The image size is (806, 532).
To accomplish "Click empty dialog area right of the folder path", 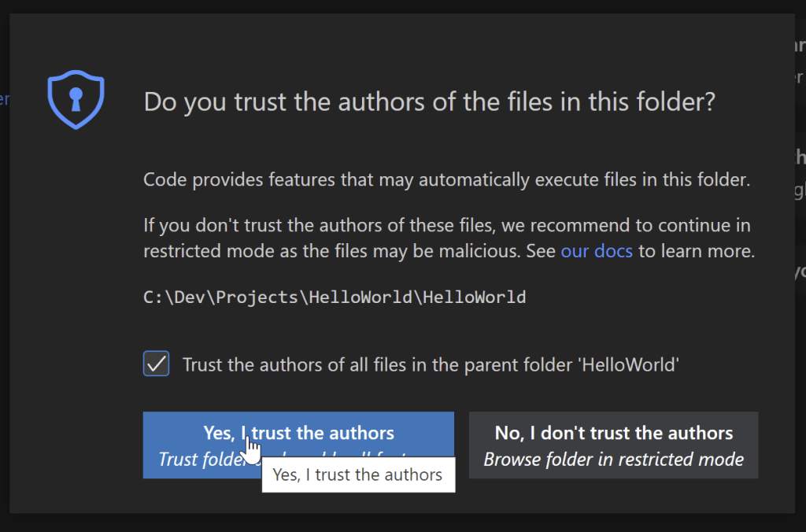I will (x=645, y=297).
